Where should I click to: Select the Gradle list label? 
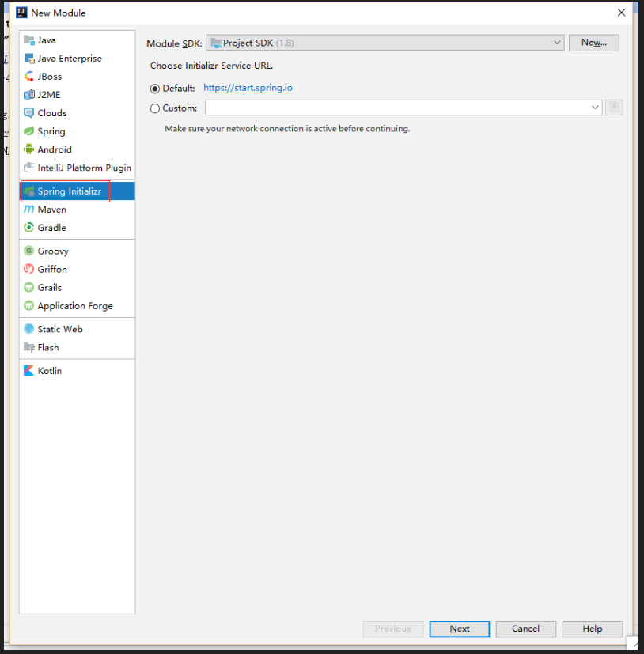(x=51, y=228)
